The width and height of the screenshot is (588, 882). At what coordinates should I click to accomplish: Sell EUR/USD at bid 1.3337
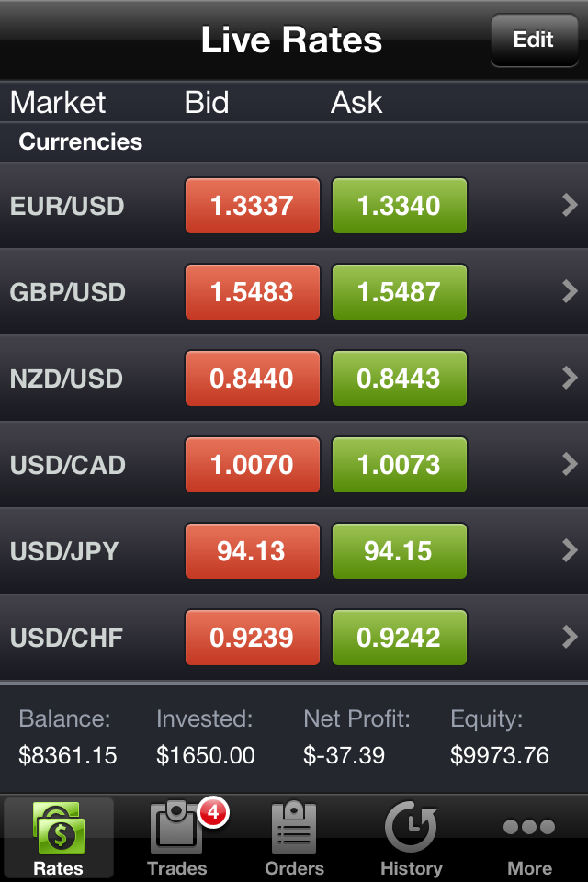click(x=253, y=206)
